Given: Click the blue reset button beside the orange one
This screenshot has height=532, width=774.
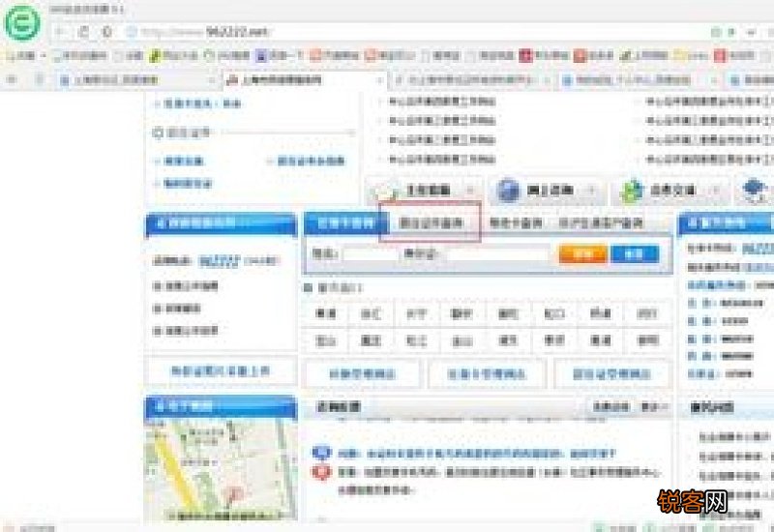Looking at the screenshot, I should [635, 254].
